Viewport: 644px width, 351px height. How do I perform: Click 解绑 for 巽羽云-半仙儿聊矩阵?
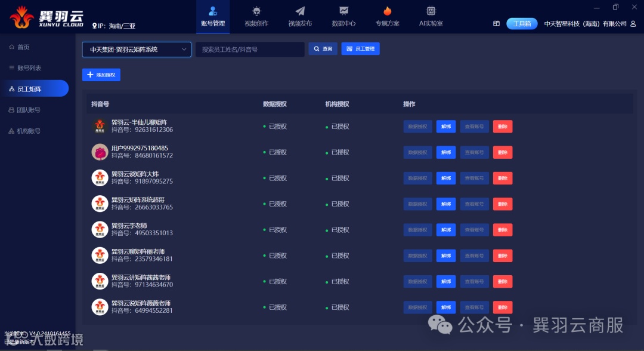445,127
